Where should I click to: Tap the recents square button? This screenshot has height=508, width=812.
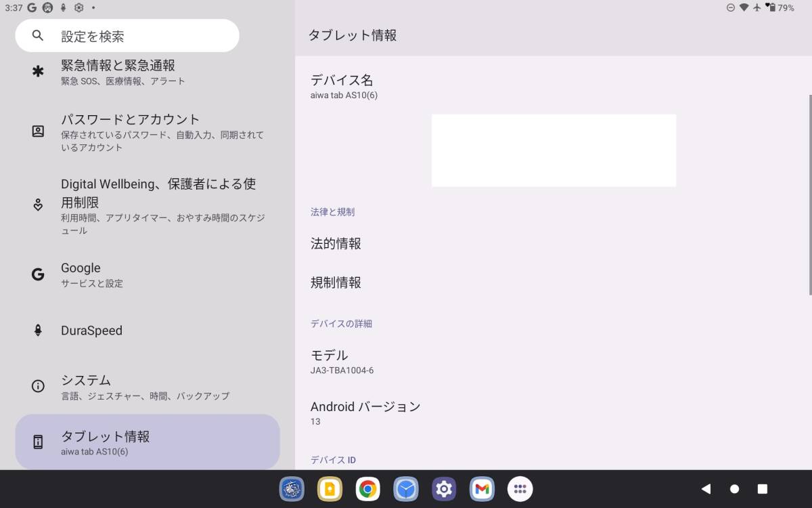pyautogui.click(x=762, y=488)
